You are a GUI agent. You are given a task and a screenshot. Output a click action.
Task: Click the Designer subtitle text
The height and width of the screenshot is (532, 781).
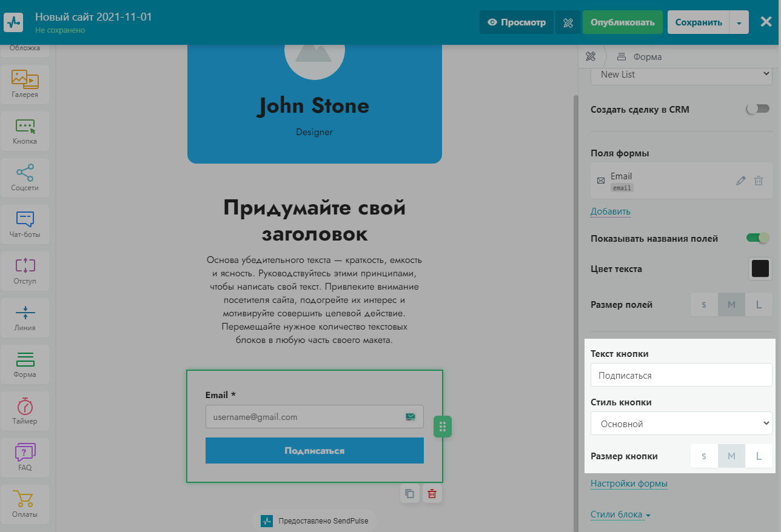tap(315, 132)
